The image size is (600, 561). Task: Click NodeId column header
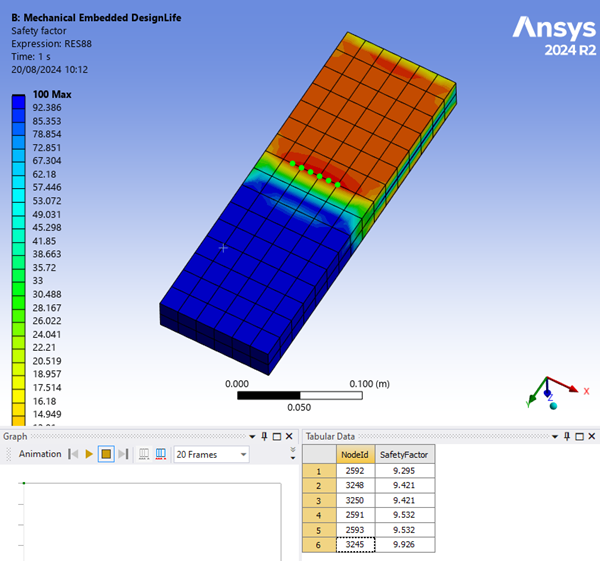click(x=355, y=454)
